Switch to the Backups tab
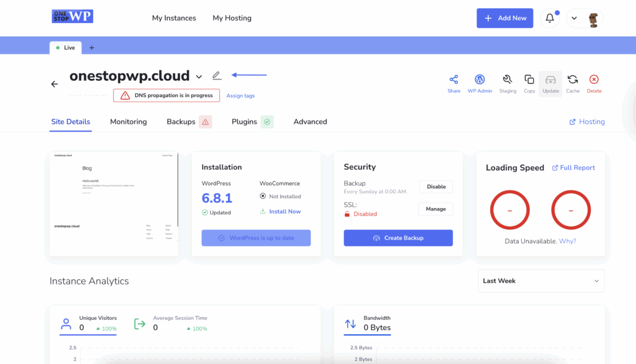Viewport: 636px width, 364px height. [x=181, y=122]
